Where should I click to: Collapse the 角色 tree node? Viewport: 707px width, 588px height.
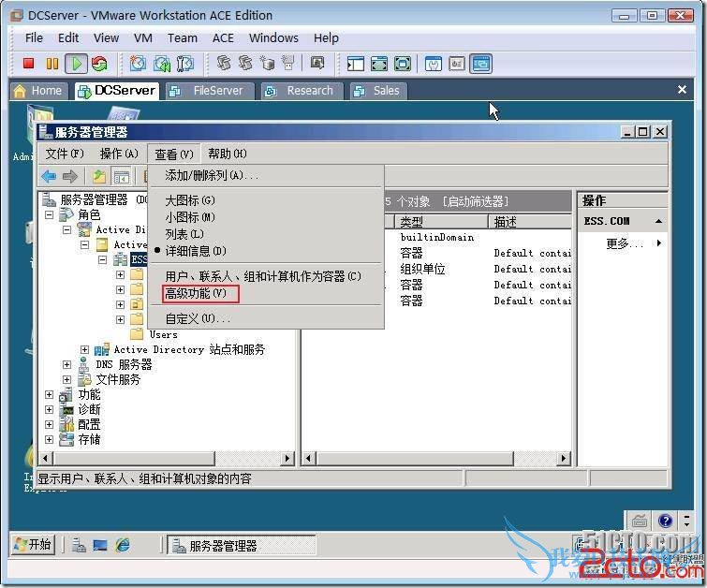click(x=49, y=214)
